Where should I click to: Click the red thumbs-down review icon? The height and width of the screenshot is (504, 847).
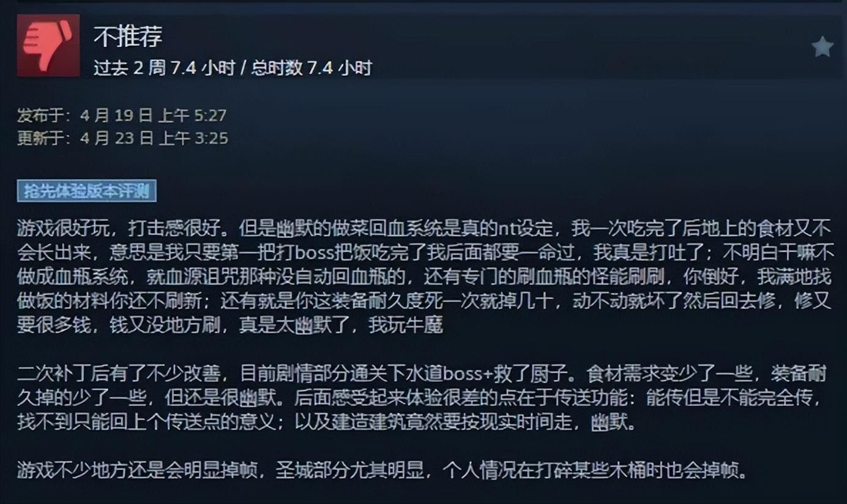tap(48, 46)
